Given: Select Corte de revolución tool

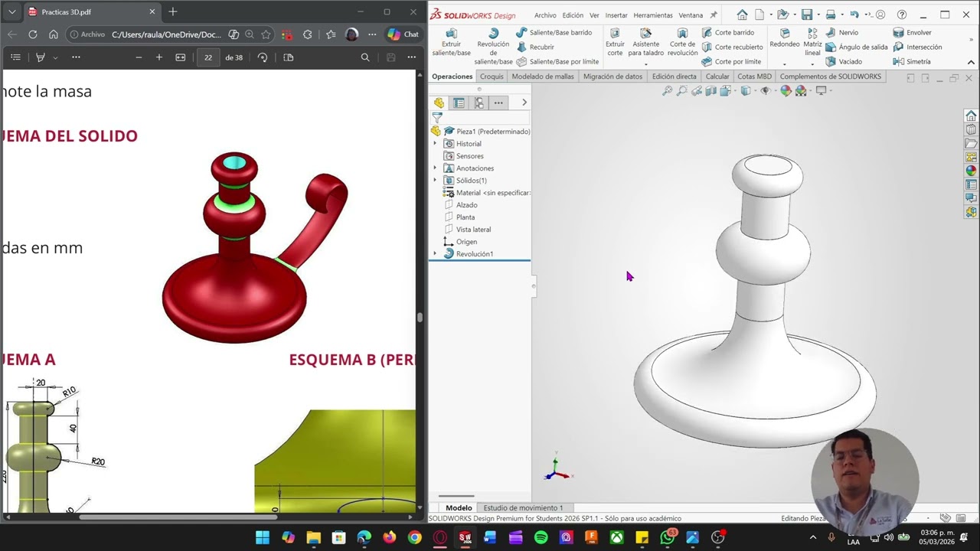Looking at the screenshot, I should pos(682,43).
